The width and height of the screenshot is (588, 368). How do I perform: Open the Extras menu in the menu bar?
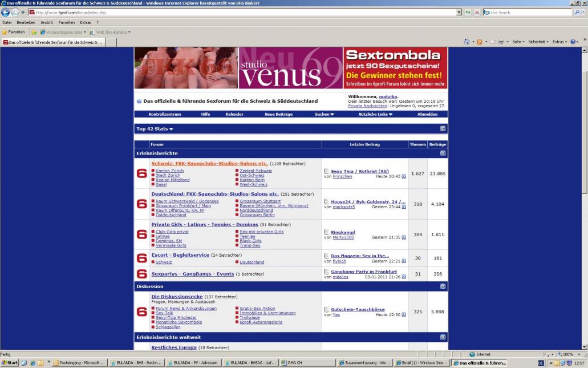click(86, 22)
